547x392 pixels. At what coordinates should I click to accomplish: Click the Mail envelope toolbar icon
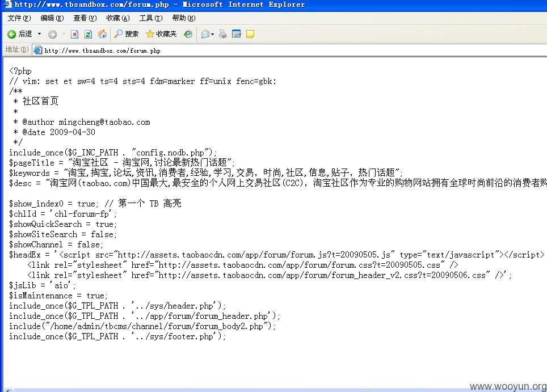(x=205, y=34)
